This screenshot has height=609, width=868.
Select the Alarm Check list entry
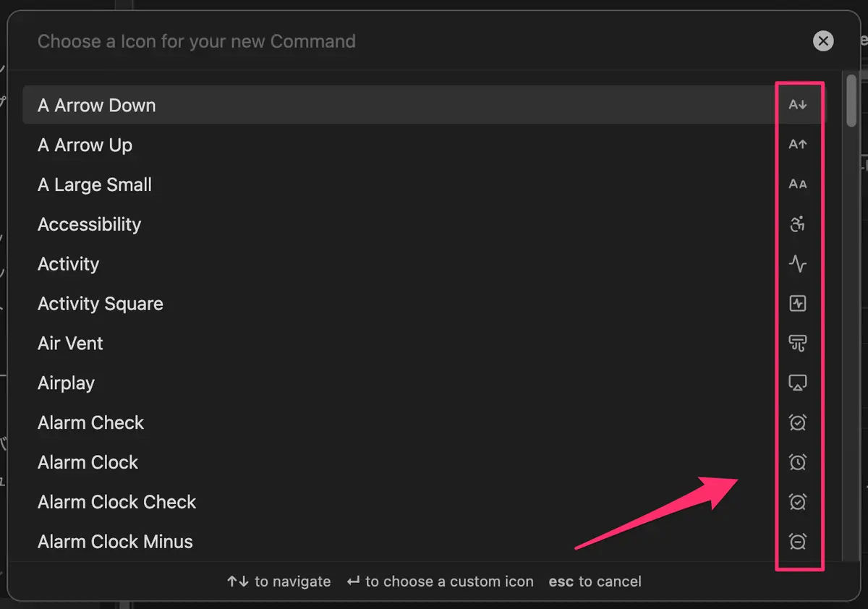424,422
